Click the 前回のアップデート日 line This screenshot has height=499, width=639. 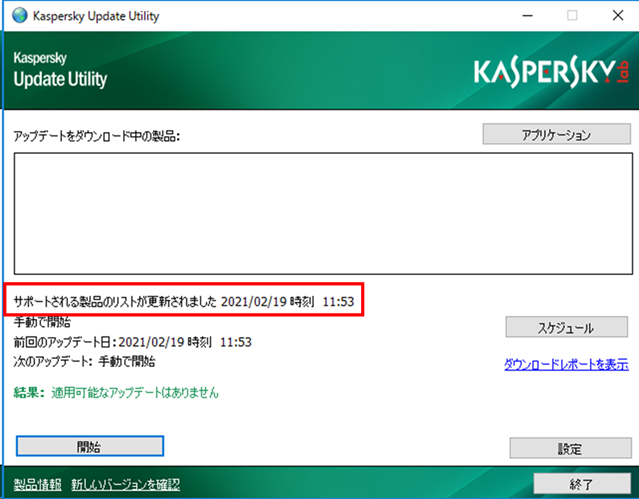point(132,342)
